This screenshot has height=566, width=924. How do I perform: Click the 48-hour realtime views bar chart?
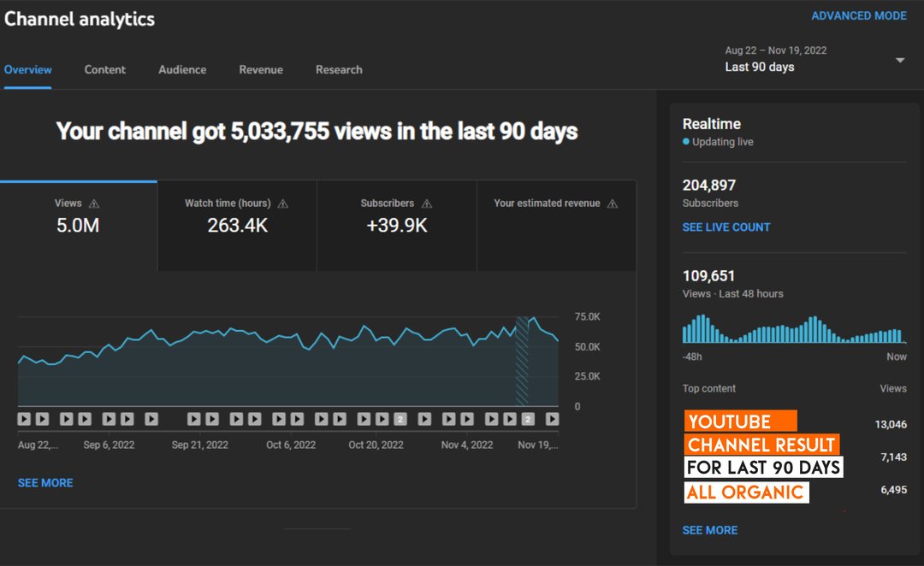coord(793,329)
